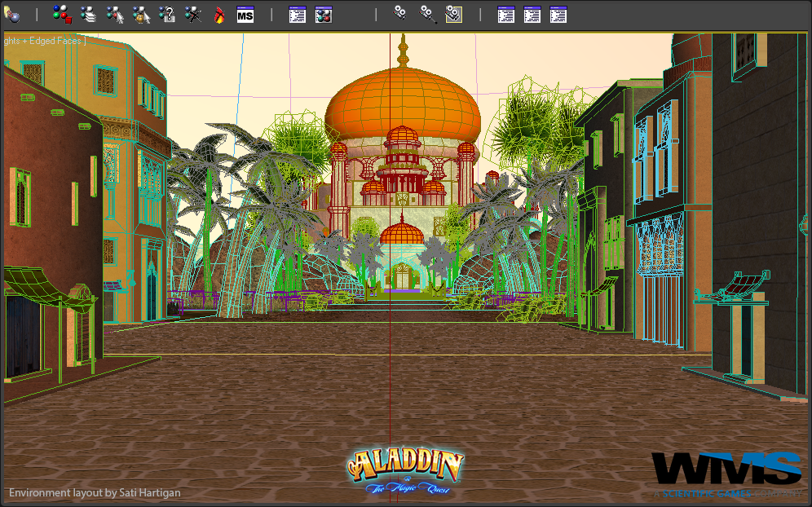
Task: Click the spheres icon with the cursor and globe
Action: (141, 15)
